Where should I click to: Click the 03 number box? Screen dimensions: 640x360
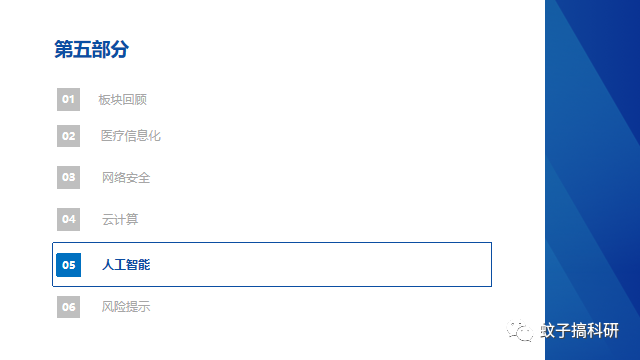click(x=68, y=177)
